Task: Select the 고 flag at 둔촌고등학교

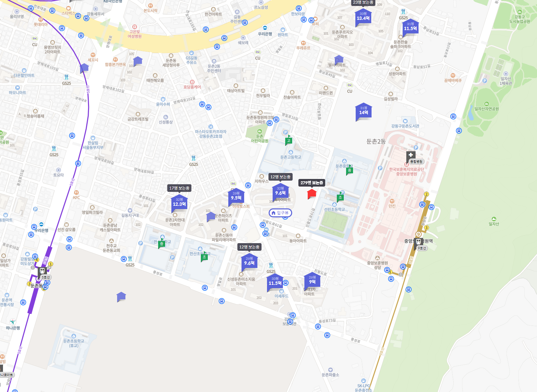Action: point(289,141)
